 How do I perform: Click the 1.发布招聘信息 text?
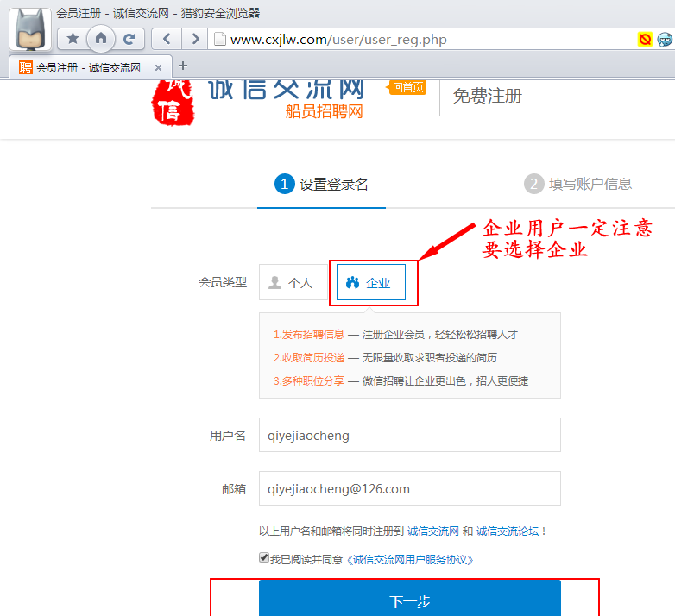point(309,334)
